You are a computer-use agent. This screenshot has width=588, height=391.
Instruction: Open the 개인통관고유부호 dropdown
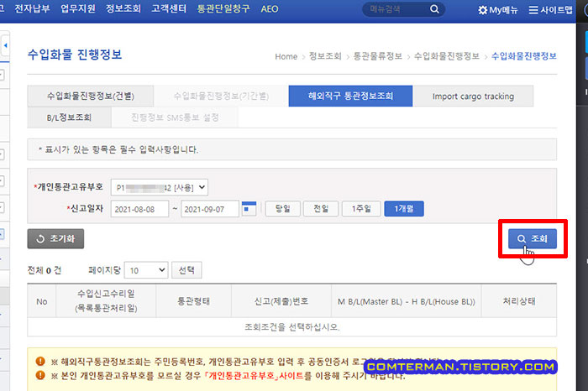[x=160, y=187]
